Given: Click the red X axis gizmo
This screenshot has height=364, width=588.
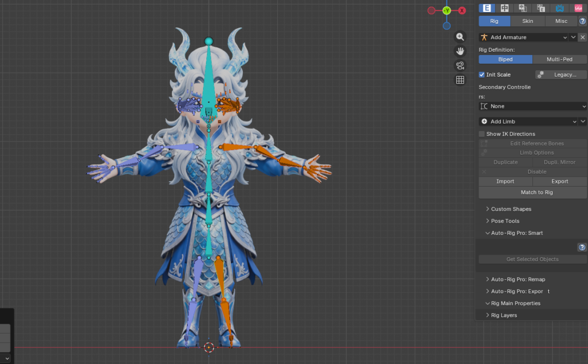Looking at the screenshot, I should point(462,10).
